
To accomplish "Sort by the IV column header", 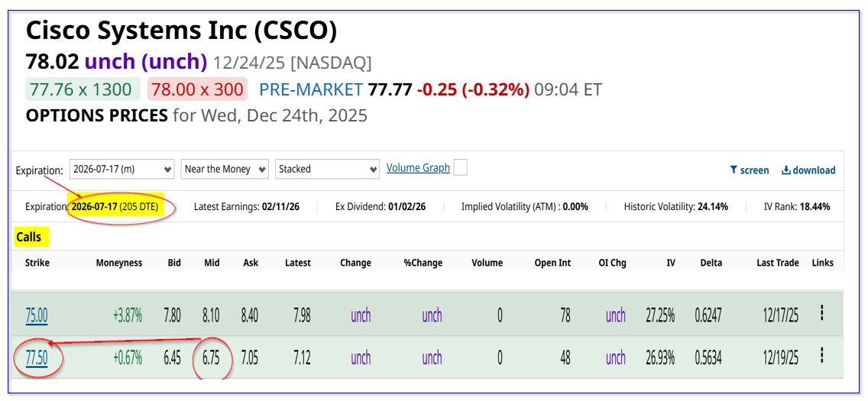I will click(x=670, y=263).
